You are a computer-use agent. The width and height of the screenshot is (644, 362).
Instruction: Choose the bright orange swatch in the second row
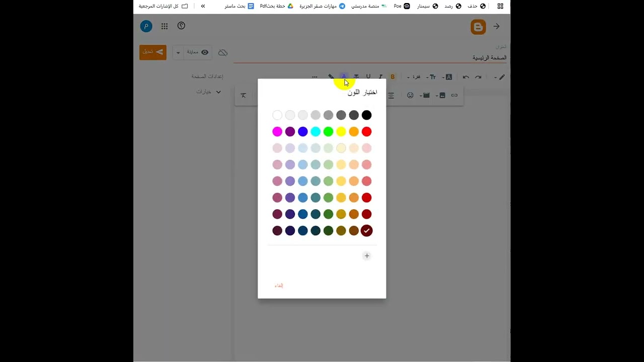[354, 132]
